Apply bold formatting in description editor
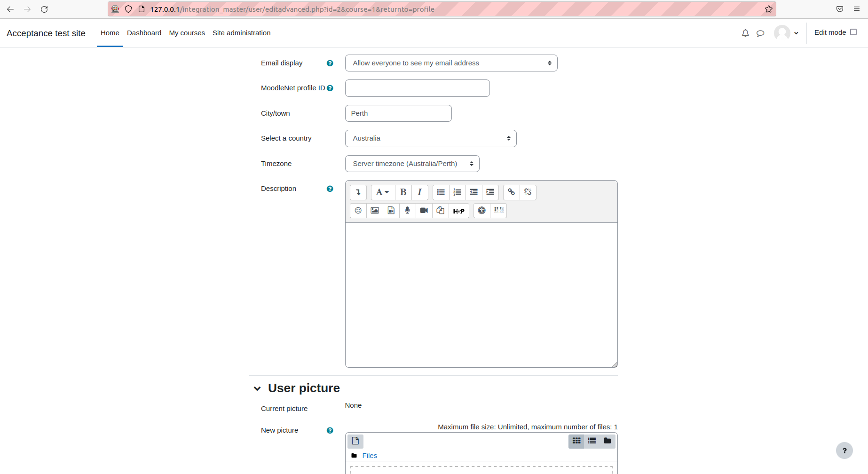The width and height of the screenshot is (868, 474). point(403,192)
